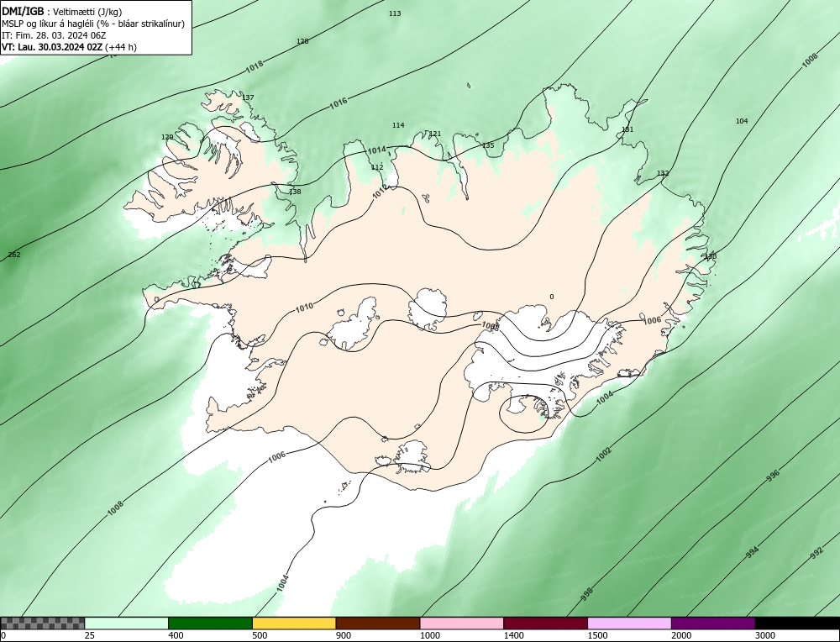Select the map value 112

pos(377,167)
